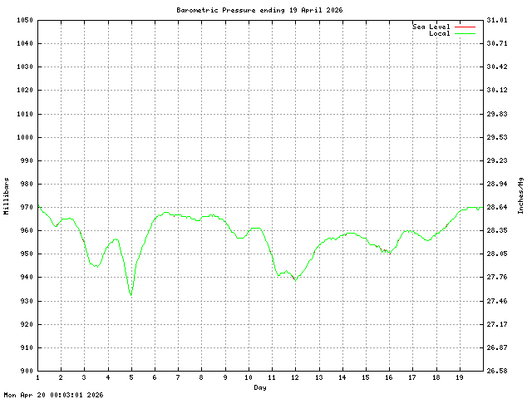
Task: Select the Sea Level legend label
Action: 431,27
